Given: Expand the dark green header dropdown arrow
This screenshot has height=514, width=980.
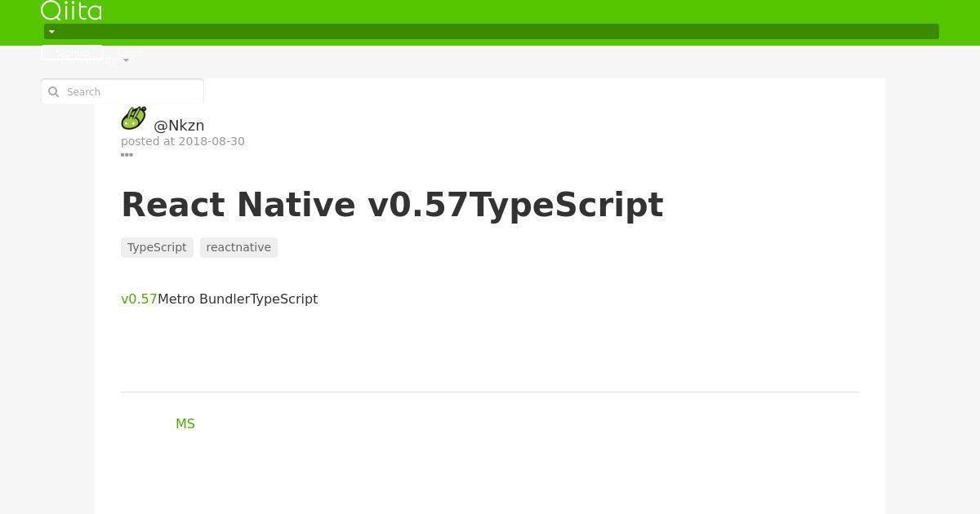Looking at the screenshot, I should (x=51, y=32).
